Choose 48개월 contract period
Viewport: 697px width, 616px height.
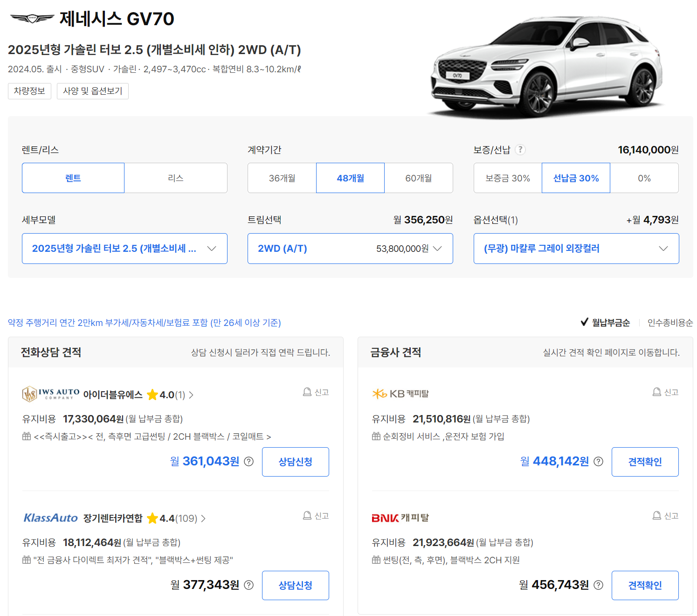coord(351,178)
